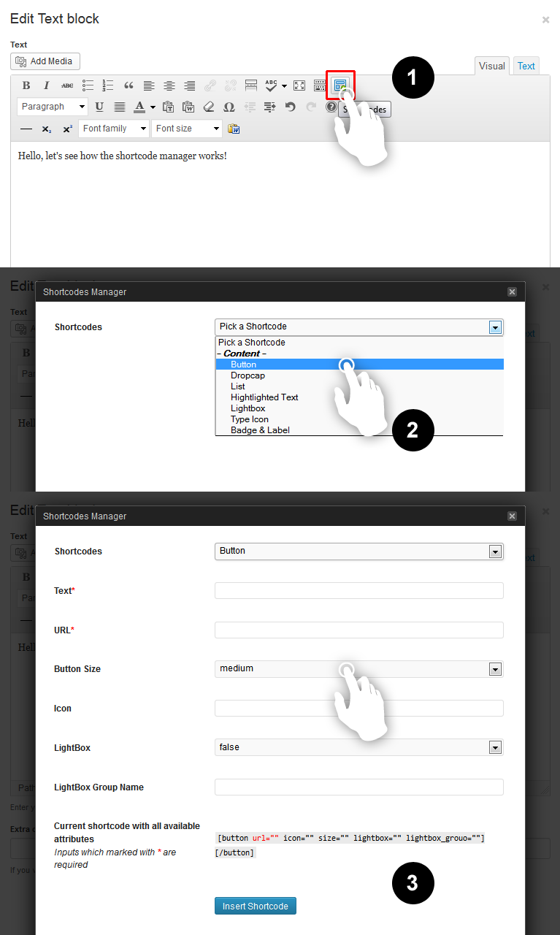Select Hightlighted Text from the shortcode list
This screenshot has height=935, width=560.
tap(359, 397)
